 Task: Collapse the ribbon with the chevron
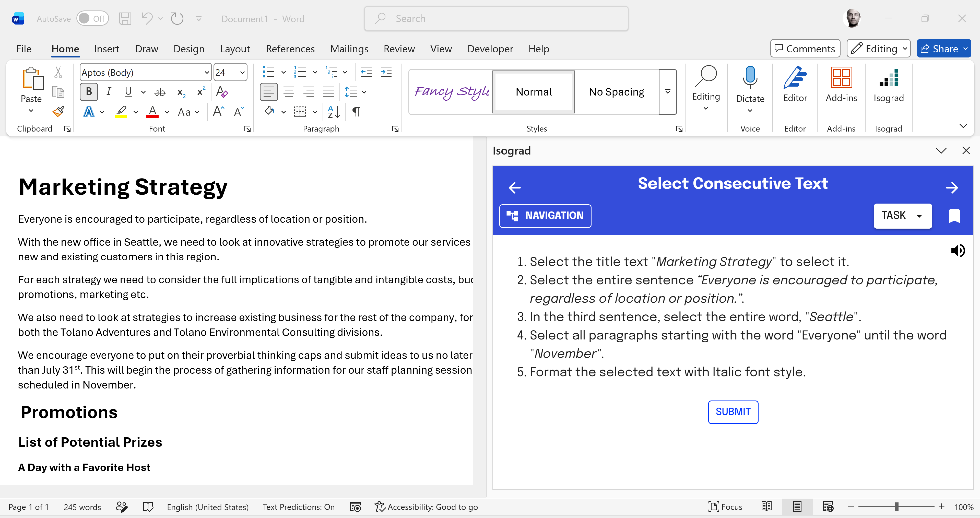[962, 126]
